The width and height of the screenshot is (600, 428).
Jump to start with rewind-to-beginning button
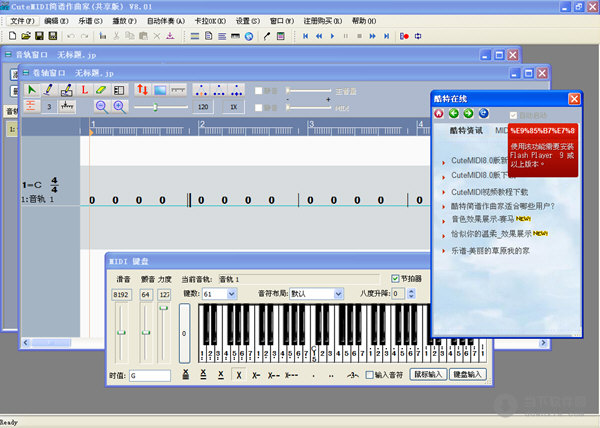click(x=305, y=36)
